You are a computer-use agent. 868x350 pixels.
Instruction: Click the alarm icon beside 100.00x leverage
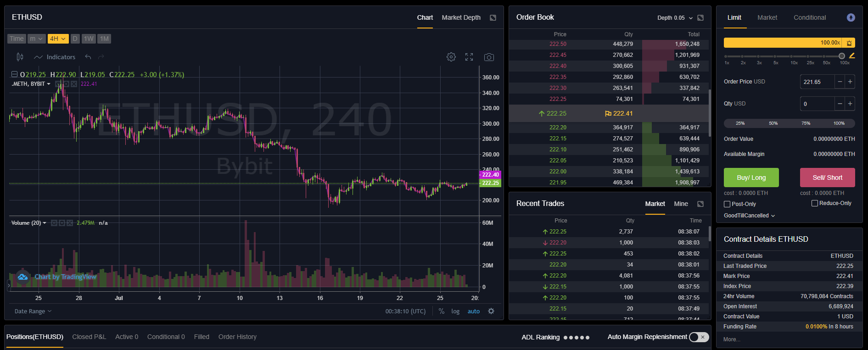click(x=849, y=43)
